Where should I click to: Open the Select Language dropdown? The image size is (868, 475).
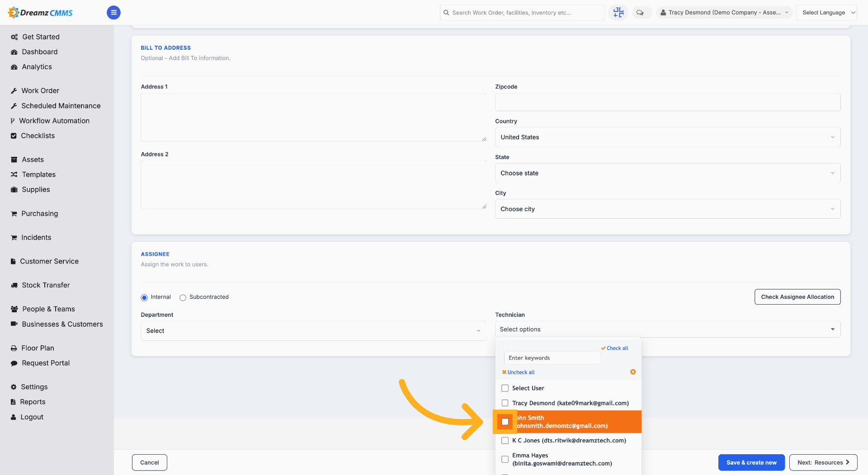(x=827, y=13)
